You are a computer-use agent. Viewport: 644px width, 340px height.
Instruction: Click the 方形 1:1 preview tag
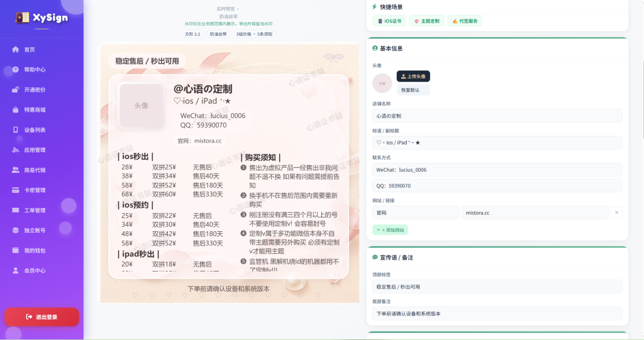click(192, 34)
